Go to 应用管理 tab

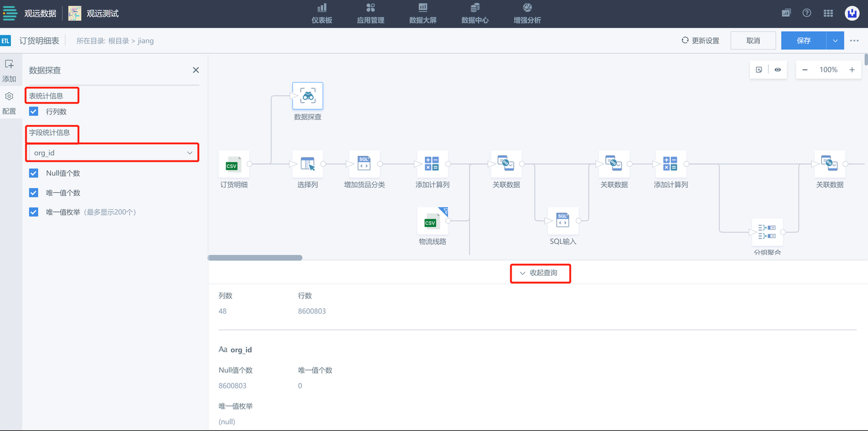(x=370, y=13)
